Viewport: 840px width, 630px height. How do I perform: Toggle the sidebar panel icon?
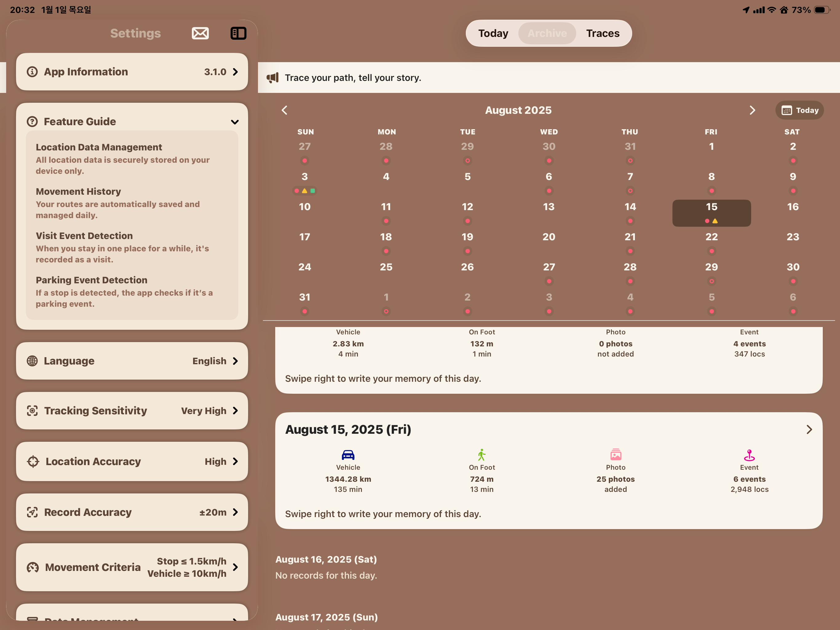pos(239,34)
